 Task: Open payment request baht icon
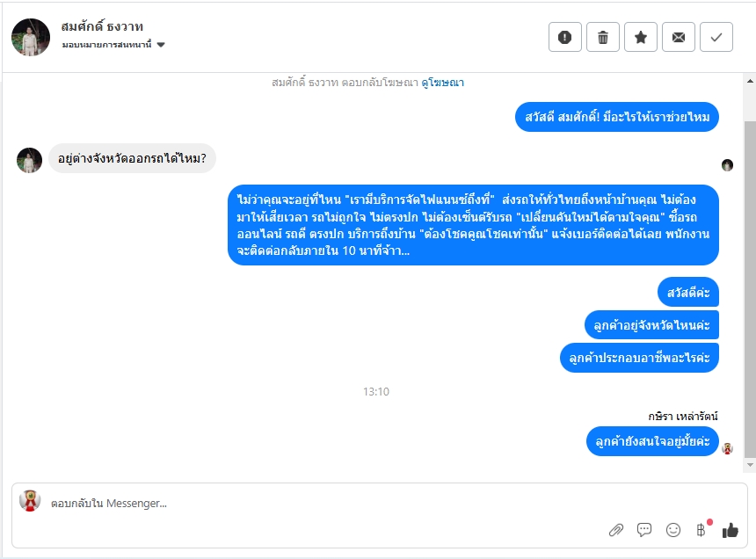pos(702,530)
